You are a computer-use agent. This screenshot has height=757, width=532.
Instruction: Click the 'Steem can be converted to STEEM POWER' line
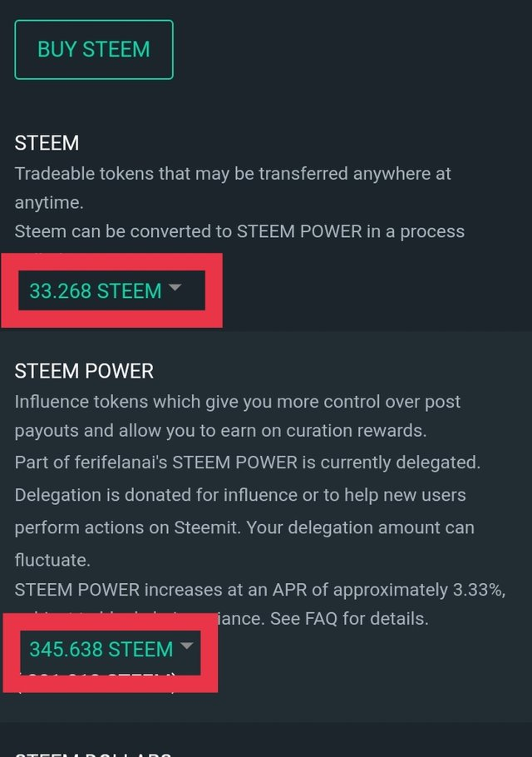[x=239, y=232]
